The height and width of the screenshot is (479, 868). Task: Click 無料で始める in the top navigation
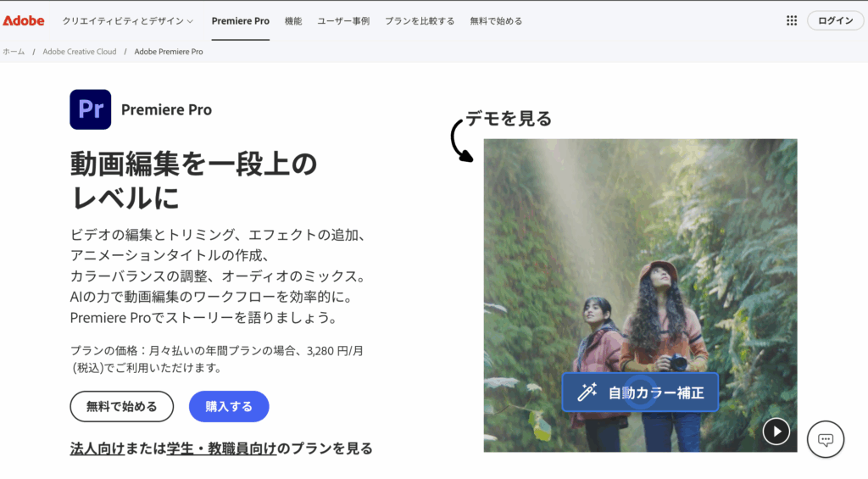click(496, 21)
